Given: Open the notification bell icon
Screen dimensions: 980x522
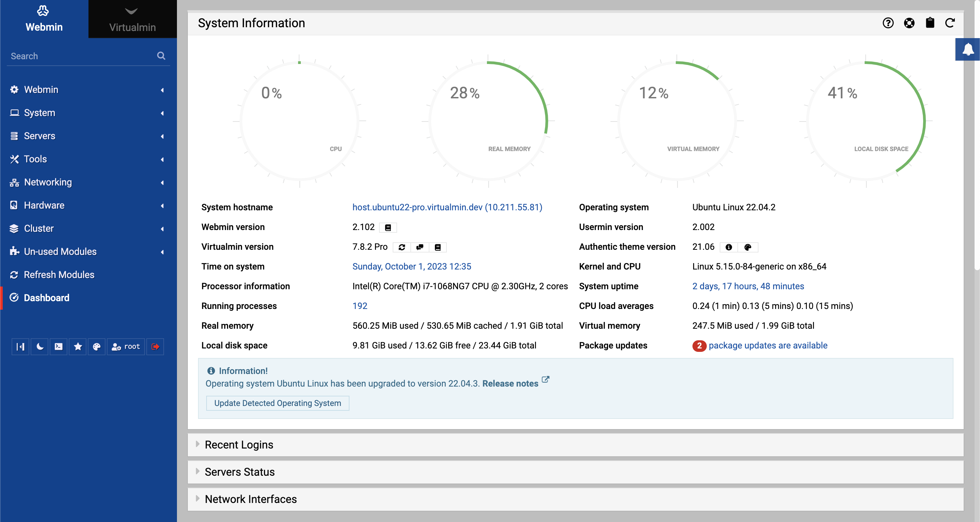Looking at the screenshot, I should [968, 49].
